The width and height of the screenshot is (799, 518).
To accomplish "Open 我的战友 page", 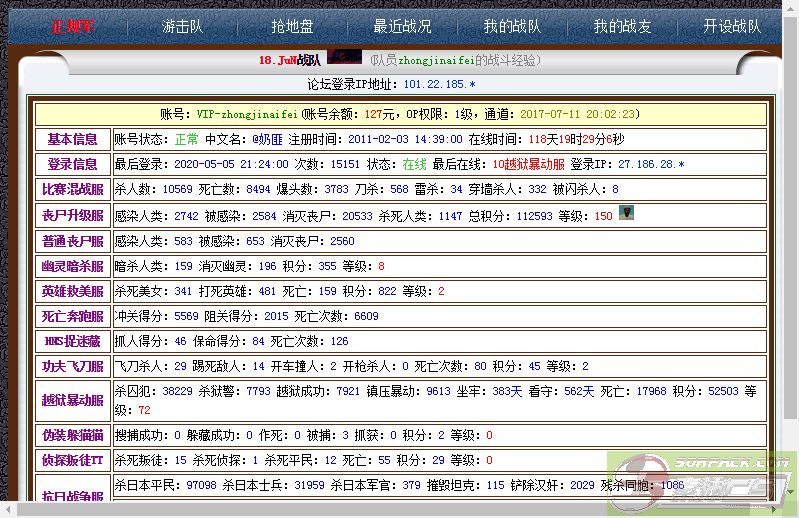I will [x=622, y=27].
